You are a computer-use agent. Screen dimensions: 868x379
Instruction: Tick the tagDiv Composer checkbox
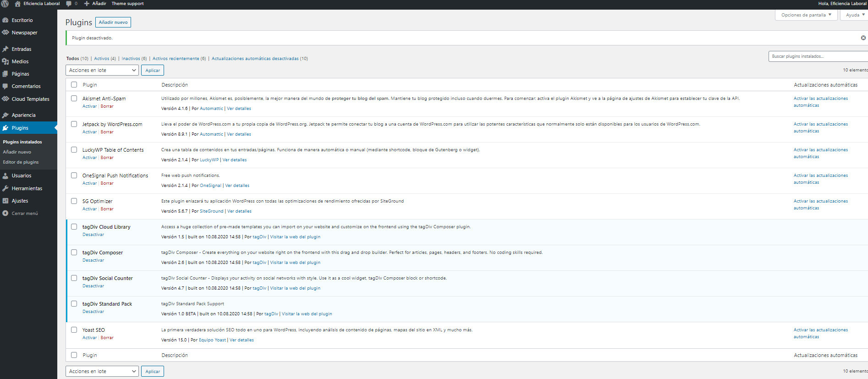(x=74, y=252)
